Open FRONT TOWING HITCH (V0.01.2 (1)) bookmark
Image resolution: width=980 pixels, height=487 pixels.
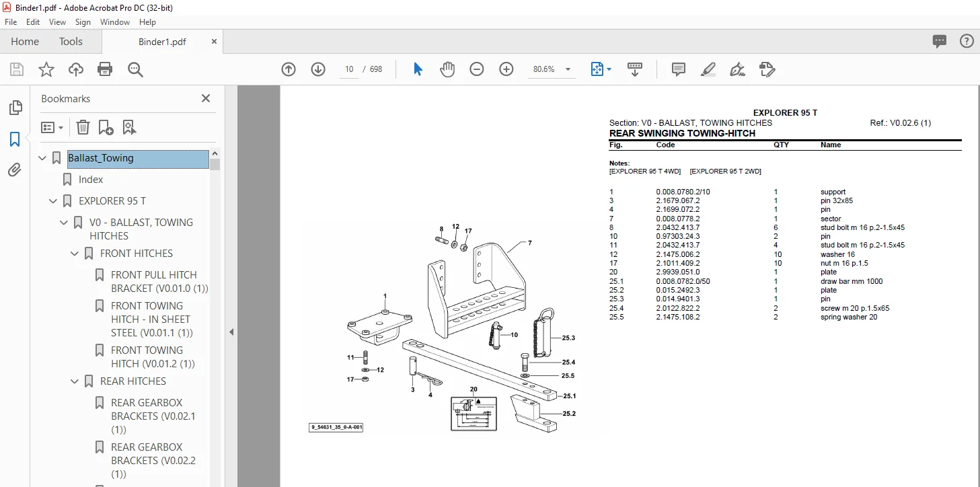click(x=153, y=357)
